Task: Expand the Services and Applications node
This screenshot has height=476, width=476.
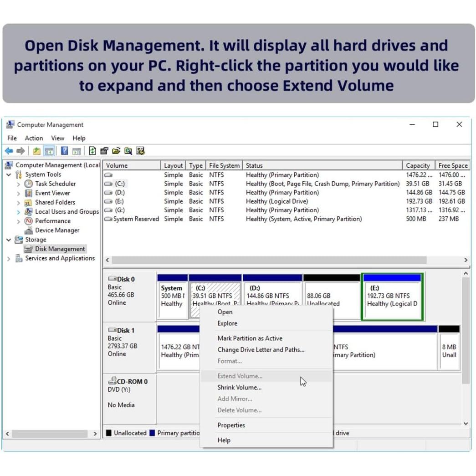Action: [9, 258]
